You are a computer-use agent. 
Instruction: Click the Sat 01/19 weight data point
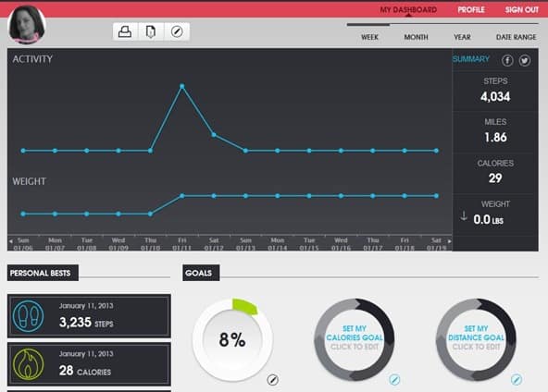(x=436, y=196)
